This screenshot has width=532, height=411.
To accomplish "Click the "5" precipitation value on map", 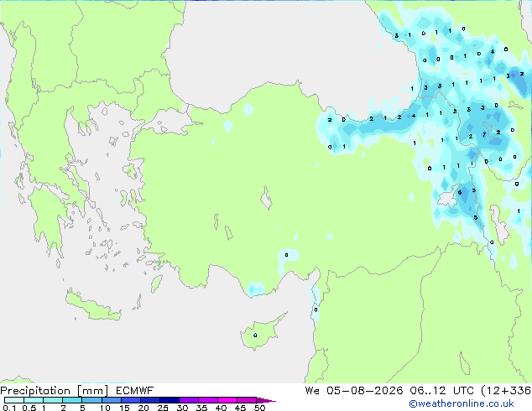I will (x=476, y=218).
